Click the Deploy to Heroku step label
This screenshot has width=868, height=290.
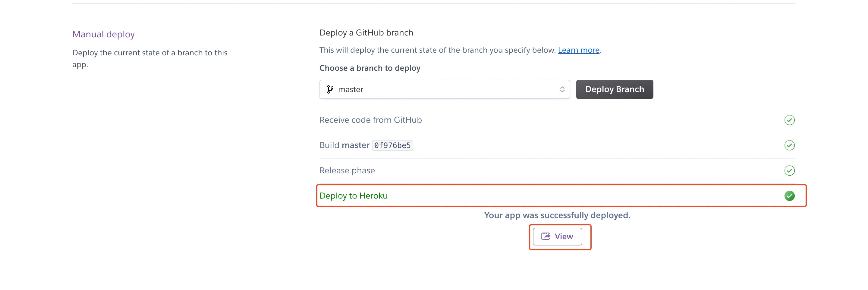(354, 196)
